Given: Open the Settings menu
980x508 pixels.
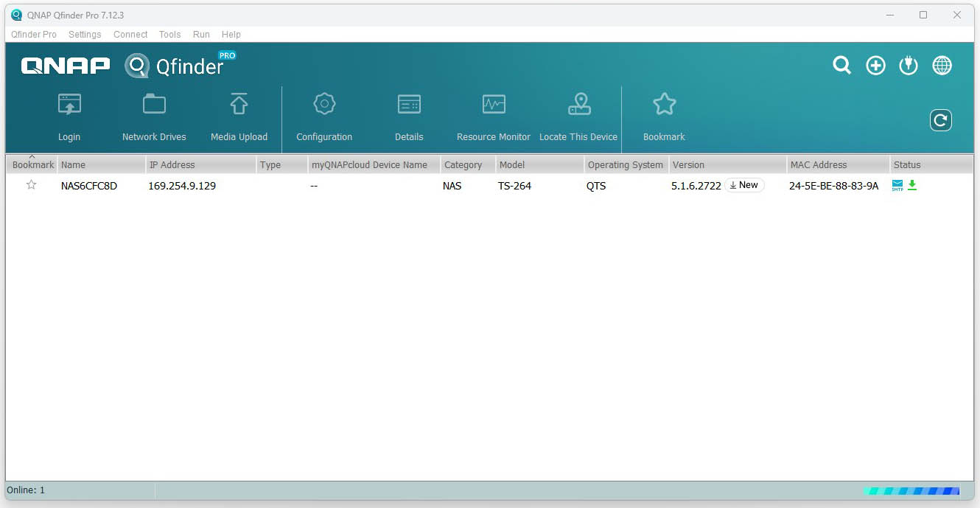Looking at the screenshot, I should click(x=85, y=35).
